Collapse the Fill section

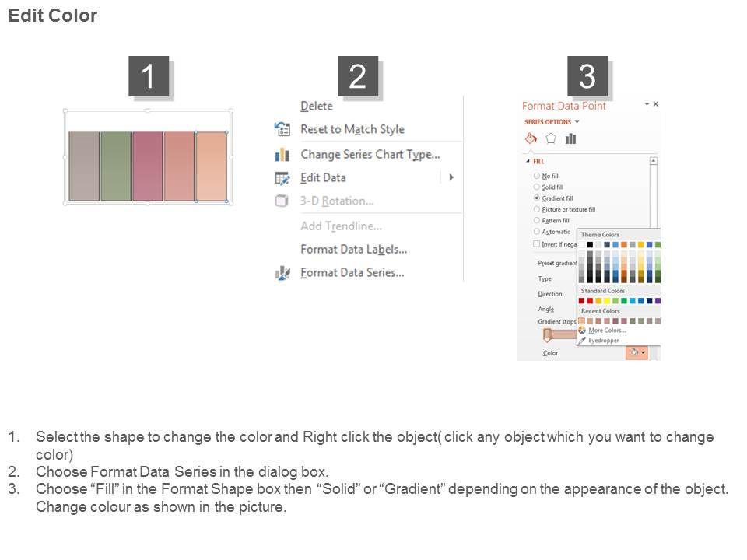(x=528, y=161)
